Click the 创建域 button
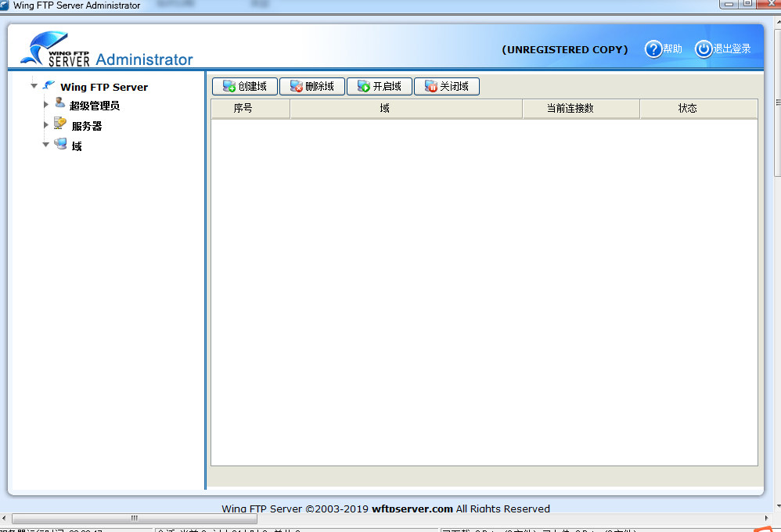This screenshot has height=532, width=781. click(x=245, y=86)
